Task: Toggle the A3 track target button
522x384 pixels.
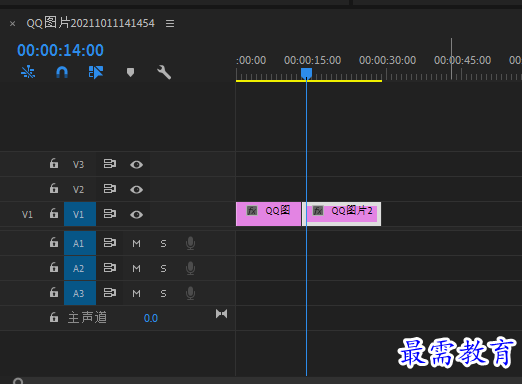Action: (80, 293)
